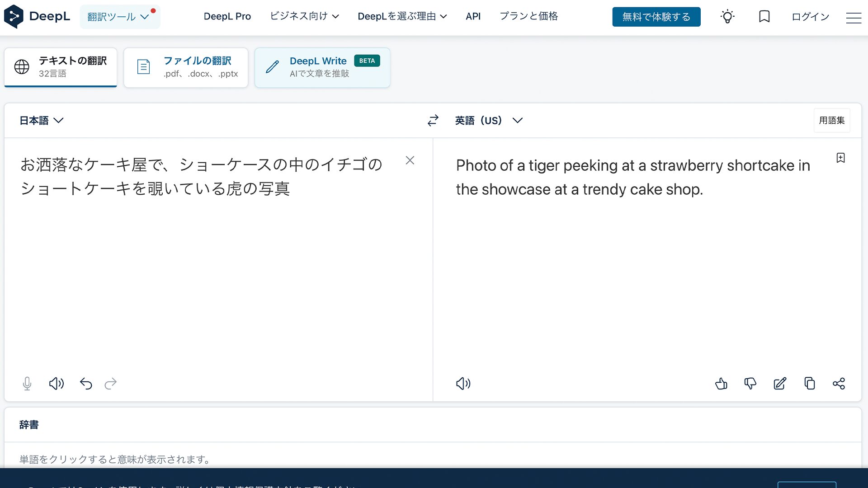The height and width of the screenshot is (488, 868).
Task: Toggle the lightbulb tips icon in header
Action: coord(727,17)
